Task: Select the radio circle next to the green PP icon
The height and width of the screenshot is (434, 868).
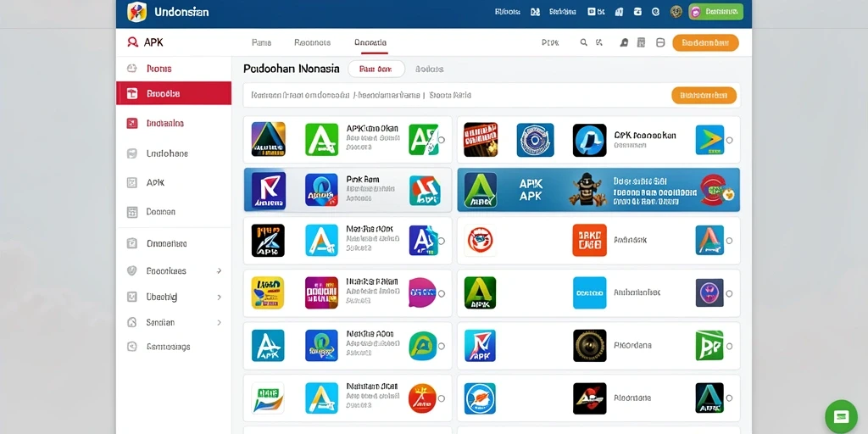Action: click(x=729, y=346)
